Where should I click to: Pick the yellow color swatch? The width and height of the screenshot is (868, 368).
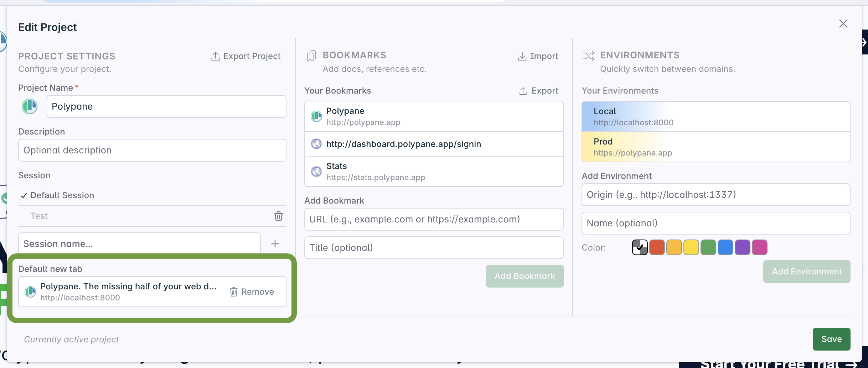[691, 247]
